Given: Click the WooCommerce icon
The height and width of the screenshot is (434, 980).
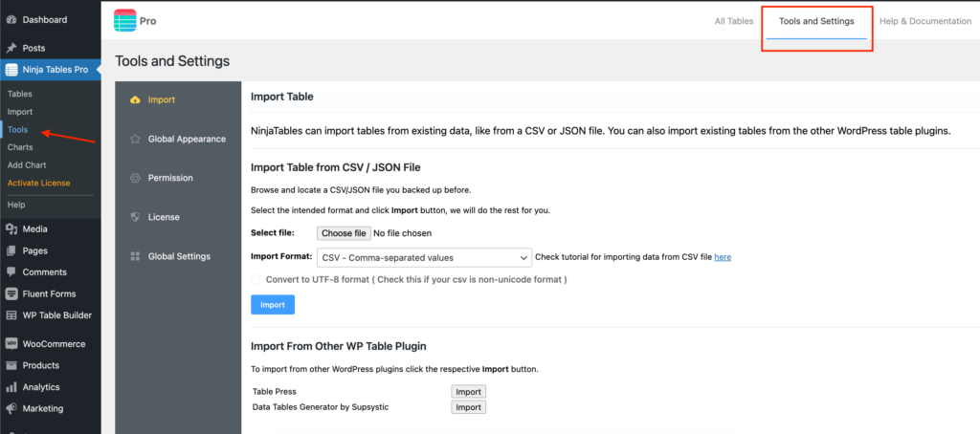Looking at the screenshot, I should (x=11, y=344).
